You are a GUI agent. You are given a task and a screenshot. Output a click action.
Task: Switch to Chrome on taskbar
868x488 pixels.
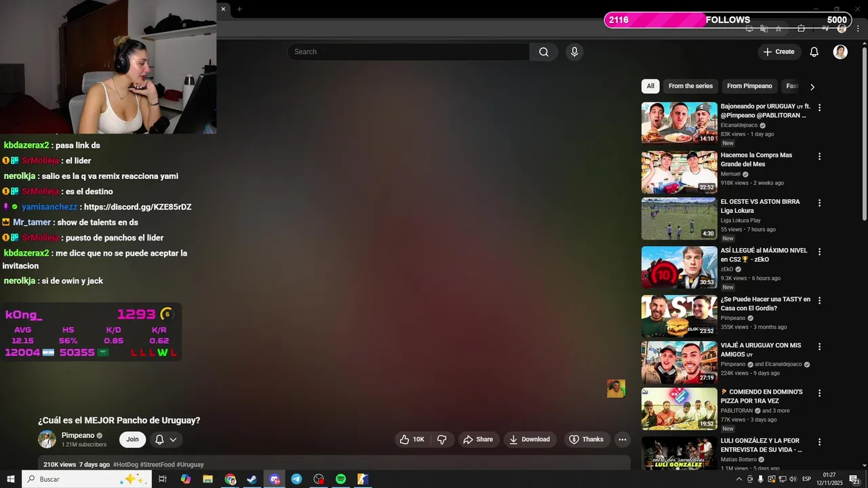coord(230,479)
